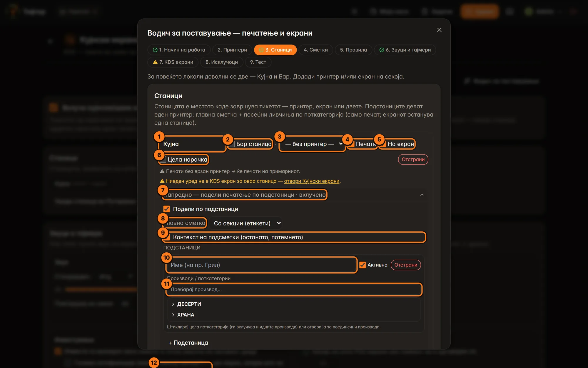Go to the '4. Сметки' tab

(315, 50)
